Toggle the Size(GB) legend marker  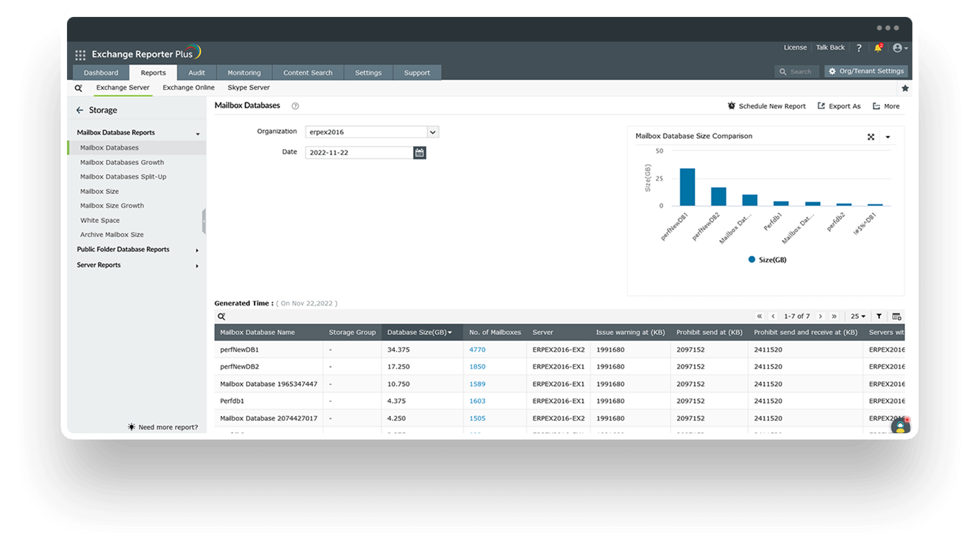click(752, 259)
